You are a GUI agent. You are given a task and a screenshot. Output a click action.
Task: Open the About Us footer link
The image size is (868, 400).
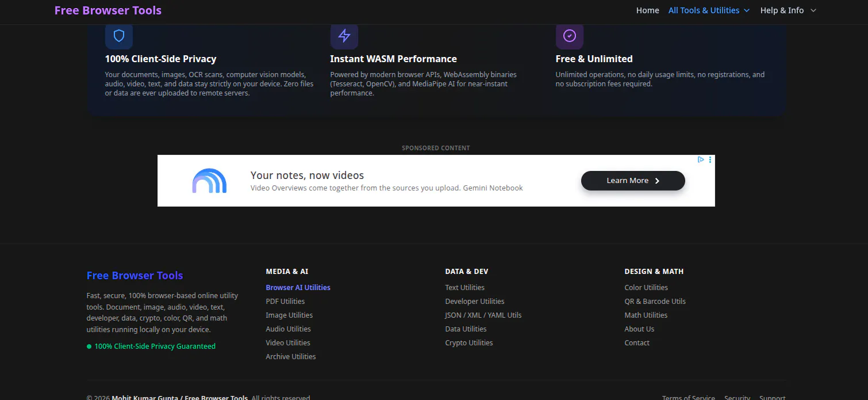tap(639, 329)
